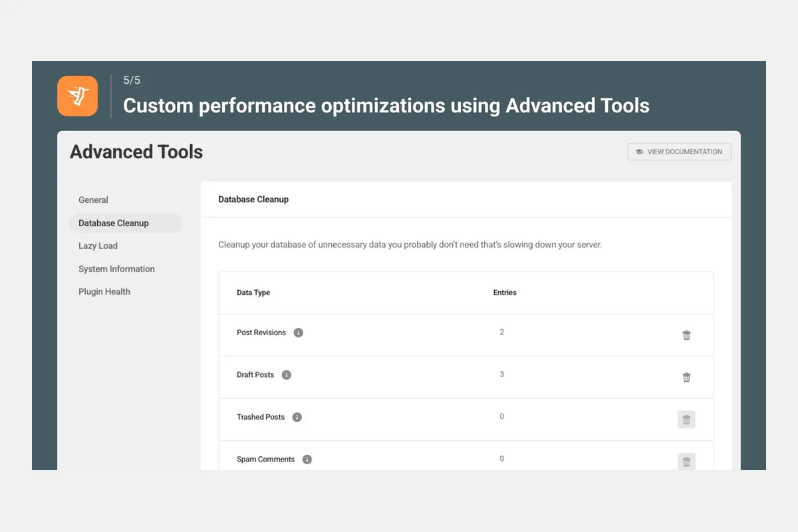798x532 pixels.
Task: Show info tooltip for Trashed Posts
Action: (297, 417)
